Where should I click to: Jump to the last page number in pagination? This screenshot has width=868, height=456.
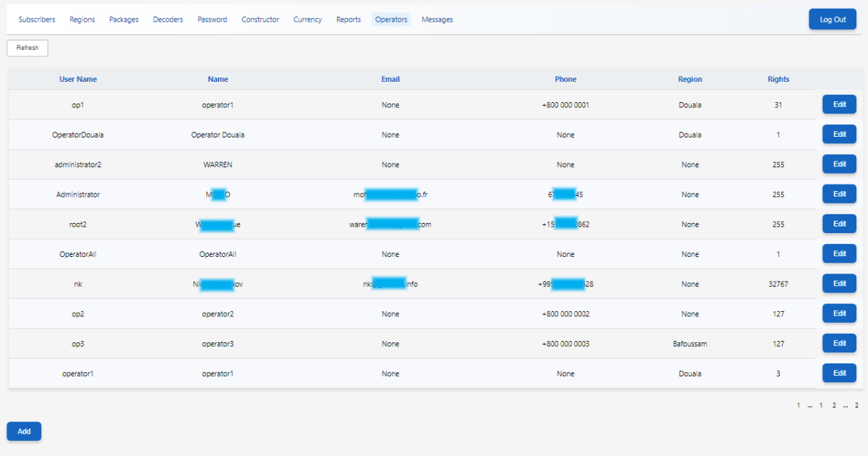(x=856, y=406)
